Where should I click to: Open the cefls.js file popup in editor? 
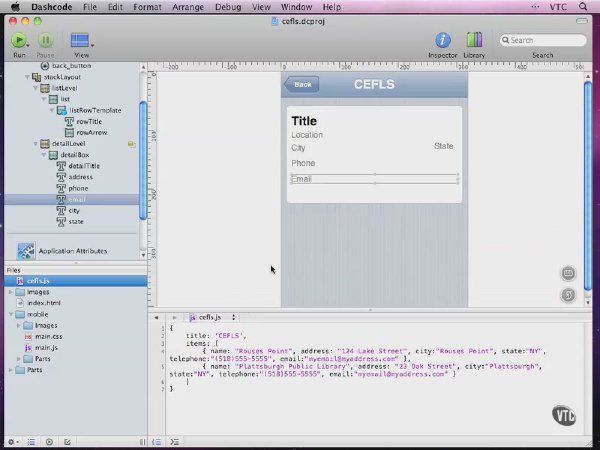coord(212,317)
